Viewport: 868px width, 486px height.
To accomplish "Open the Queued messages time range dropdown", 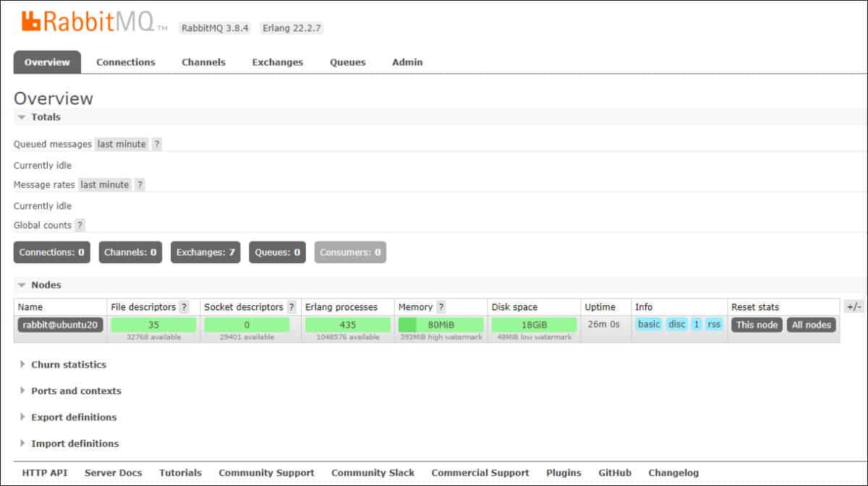I will (x=122, y=144).
